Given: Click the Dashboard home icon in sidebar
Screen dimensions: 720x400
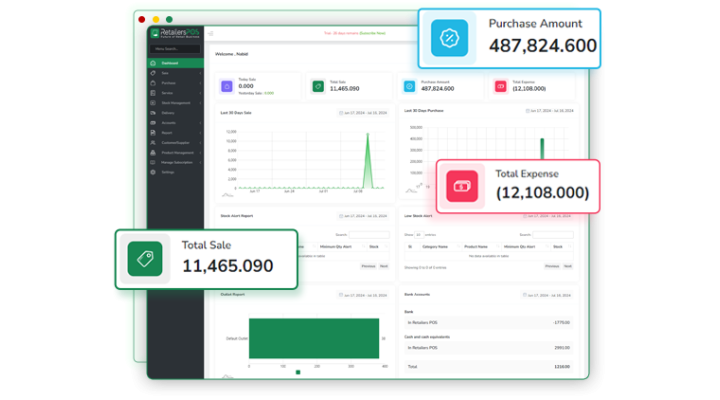Looking at the screenshot, I should click(153, 63).
